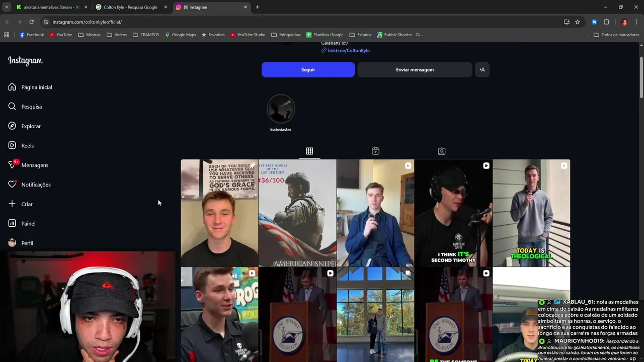Open a new browser tab
This screenshot has height=362, width=644.
pos(258,7)
